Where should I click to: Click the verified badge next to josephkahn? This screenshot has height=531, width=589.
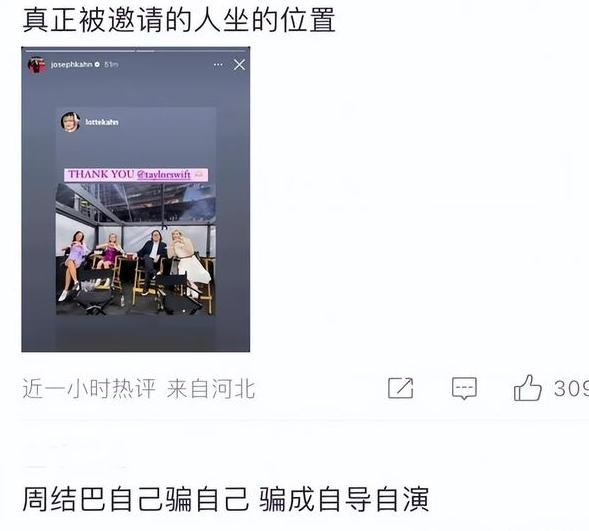[x=97, y=65]
